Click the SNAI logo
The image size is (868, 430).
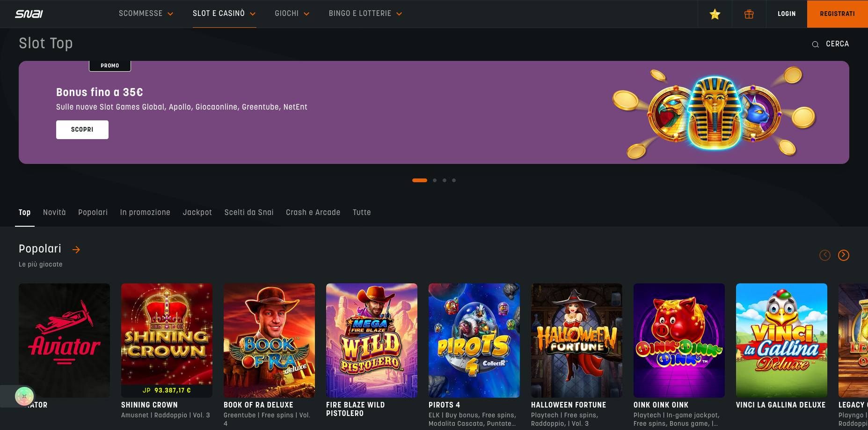[29, 14]
